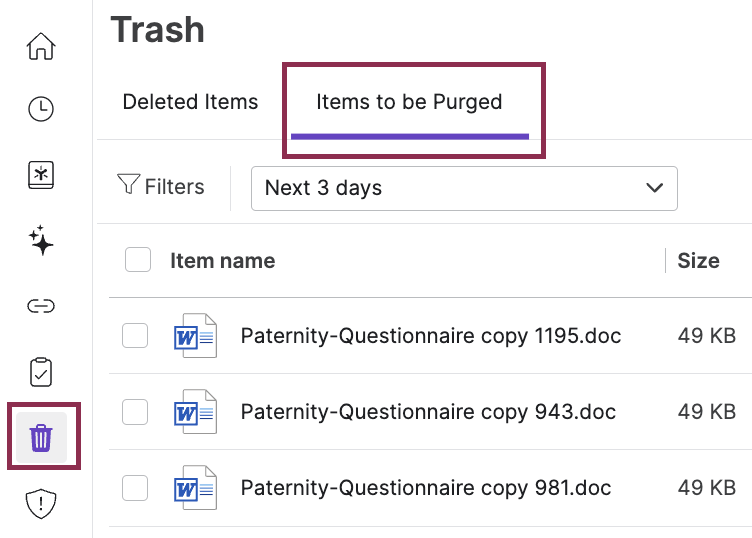Check the box for copy 1195.doc
The image size is (752, 538).
(x=135, y=336)
